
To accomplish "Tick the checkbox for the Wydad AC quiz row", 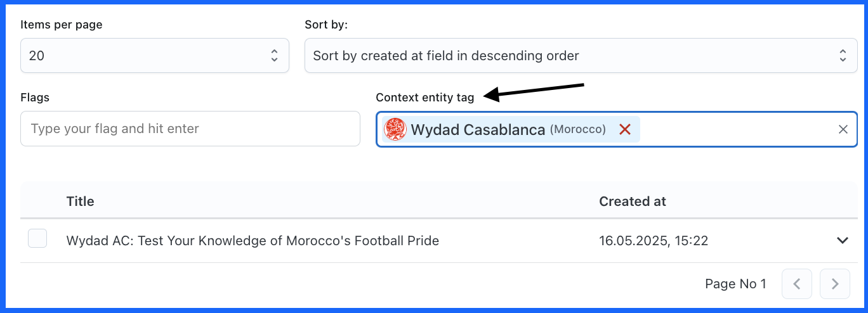I will tap(37, 239).
